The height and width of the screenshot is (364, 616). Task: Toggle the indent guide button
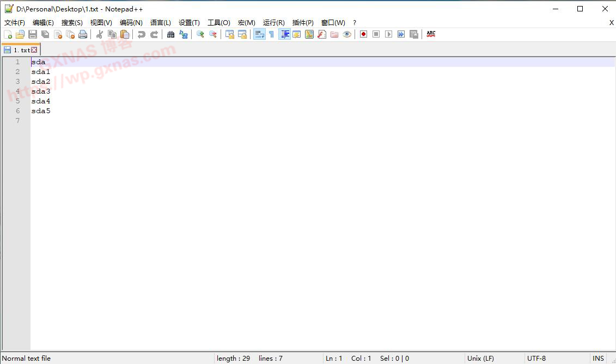coord(284,34)
